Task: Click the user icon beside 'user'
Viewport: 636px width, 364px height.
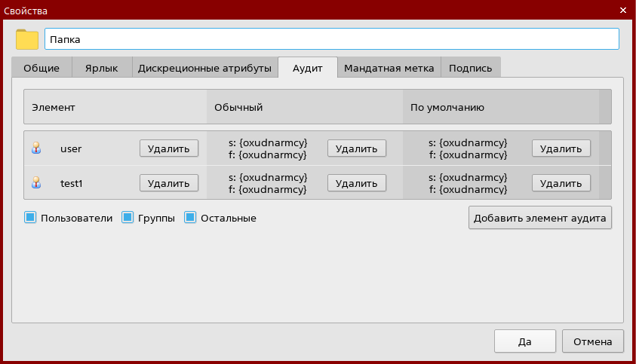Action: pos(35,148)
